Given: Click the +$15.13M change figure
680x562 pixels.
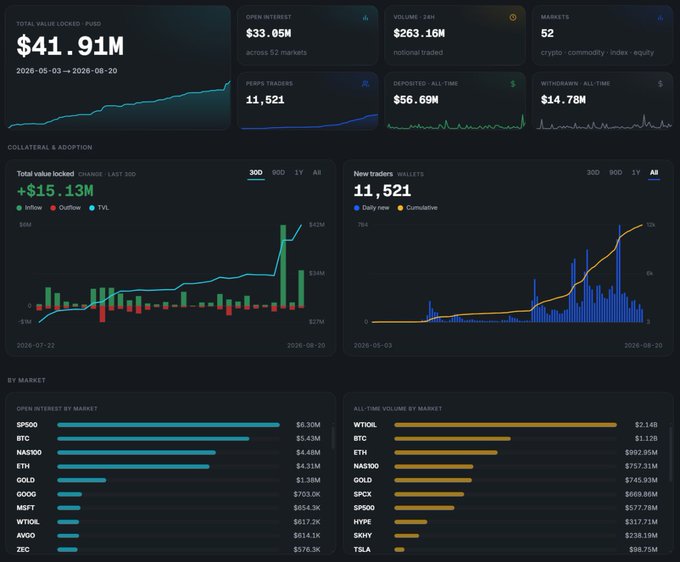Looking at the screenshot, I should [55, 191].
